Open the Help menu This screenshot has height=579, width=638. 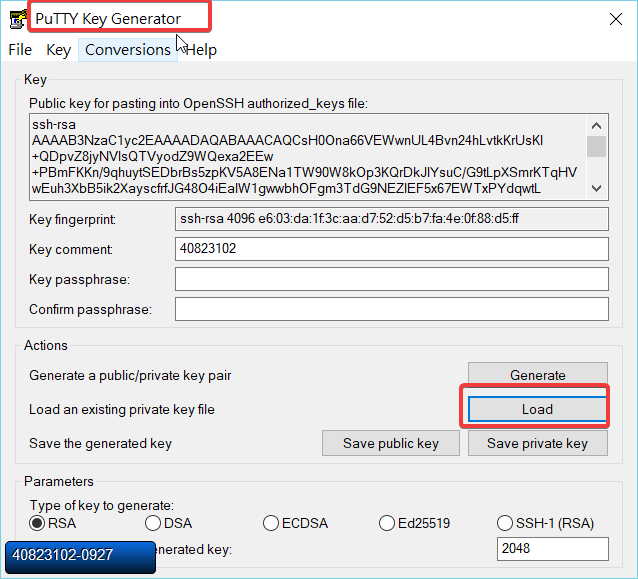click(201, 50)
